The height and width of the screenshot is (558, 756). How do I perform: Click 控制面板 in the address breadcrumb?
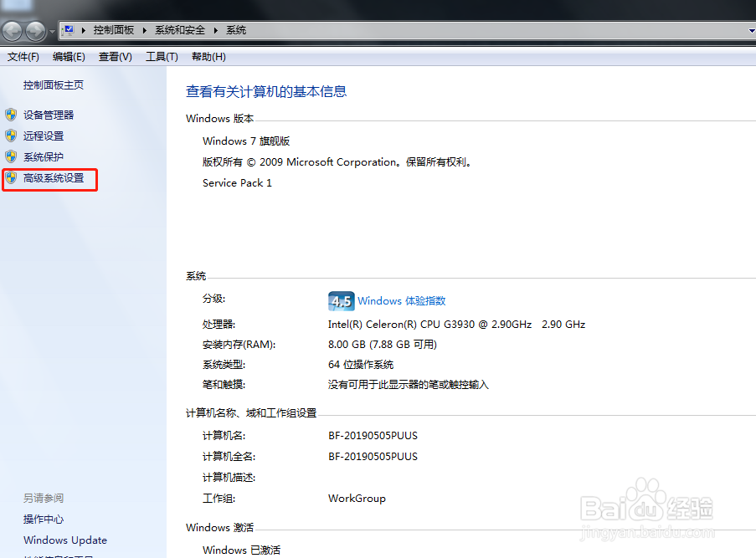pos(113,30)
